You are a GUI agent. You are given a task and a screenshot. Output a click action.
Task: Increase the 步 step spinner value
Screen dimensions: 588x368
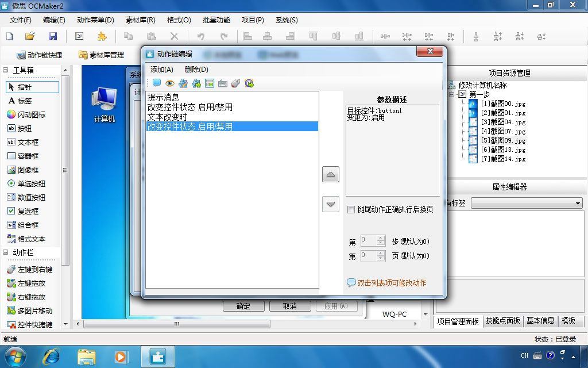click(381, 237)
